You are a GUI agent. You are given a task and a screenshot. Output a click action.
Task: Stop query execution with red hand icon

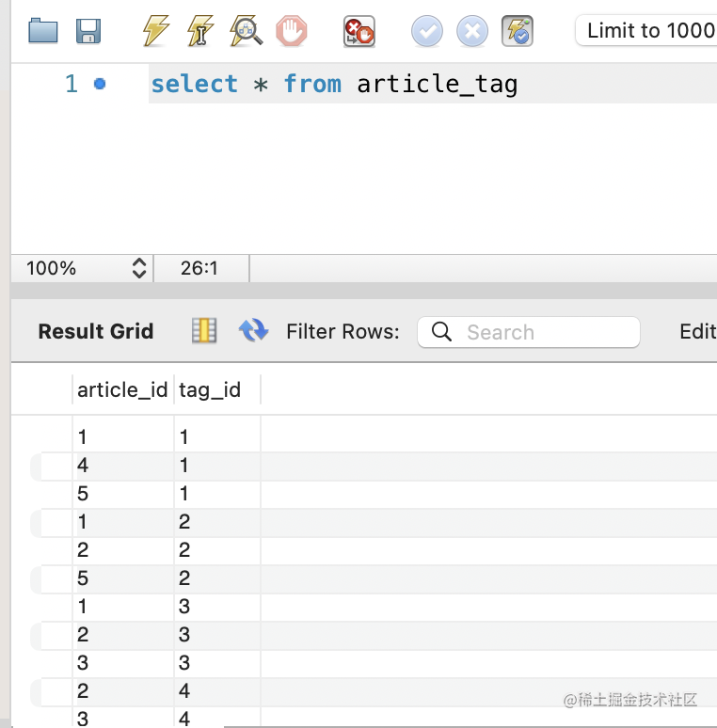click(292, 31)
